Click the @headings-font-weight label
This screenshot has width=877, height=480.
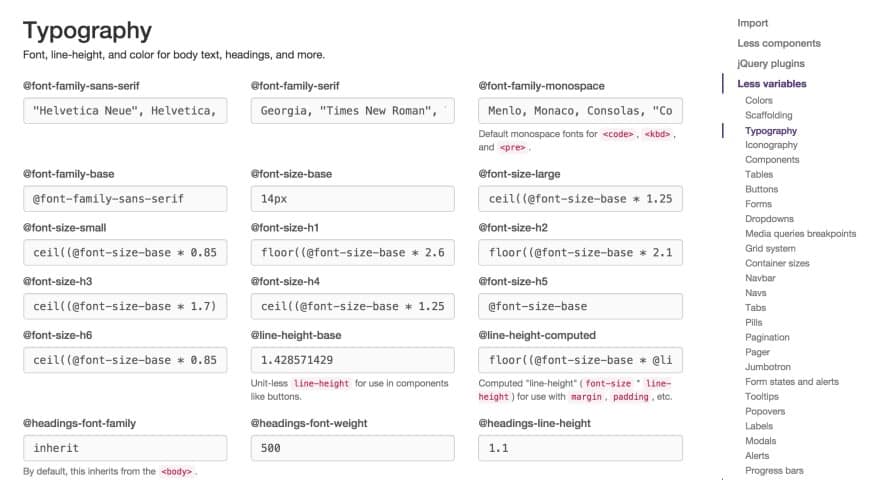pos(309,423)
